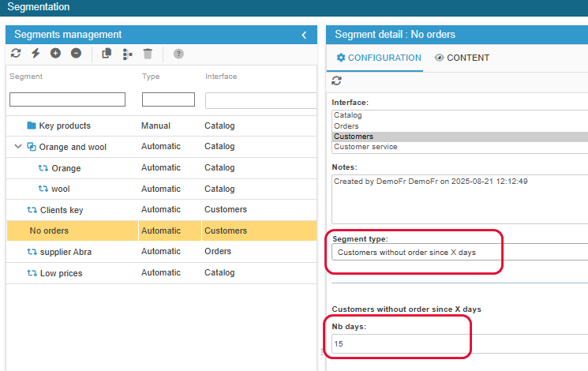Click the tree hierarchy icon in toolbar

coord(128,54)
